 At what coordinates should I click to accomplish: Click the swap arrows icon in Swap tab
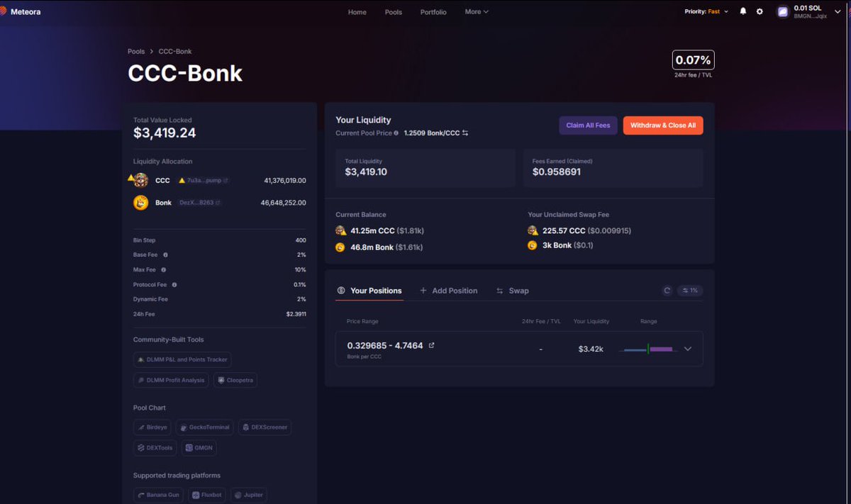(499, 291)
